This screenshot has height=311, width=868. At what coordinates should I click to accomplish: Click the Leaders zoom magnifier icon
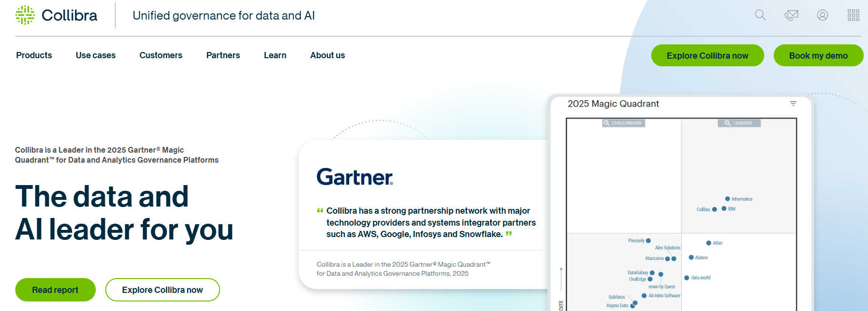click(x=727, y=123)
